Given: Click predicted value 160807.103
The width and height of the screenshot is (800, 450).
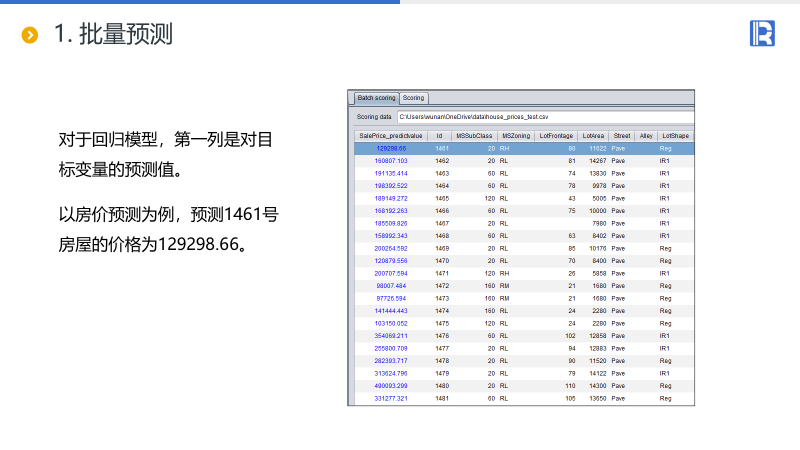Looking at the screenshot, I should pos(391,160).
